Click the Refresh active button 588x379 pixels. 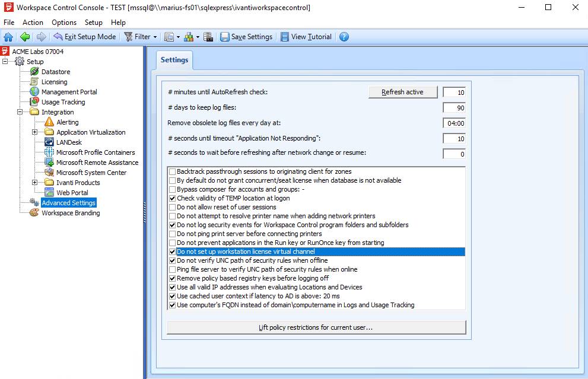(x=403, y=92)
